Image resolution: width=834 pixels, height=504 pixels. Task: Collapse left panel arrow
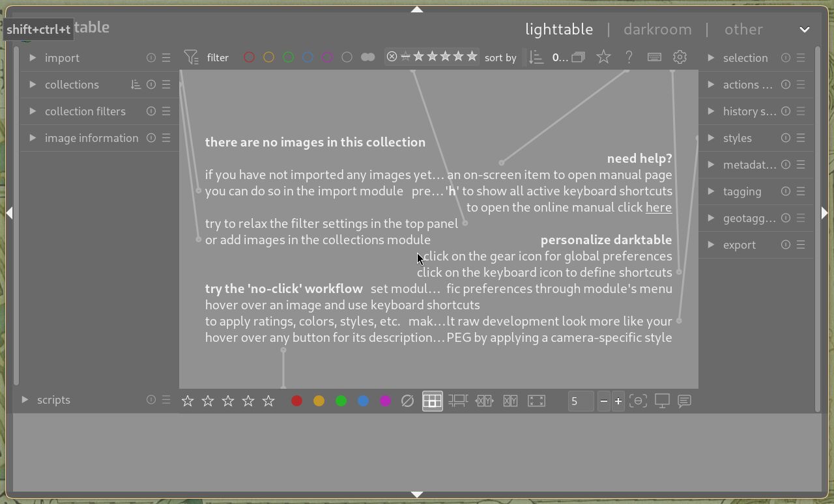pyautogui.click(x=10, y=213)
